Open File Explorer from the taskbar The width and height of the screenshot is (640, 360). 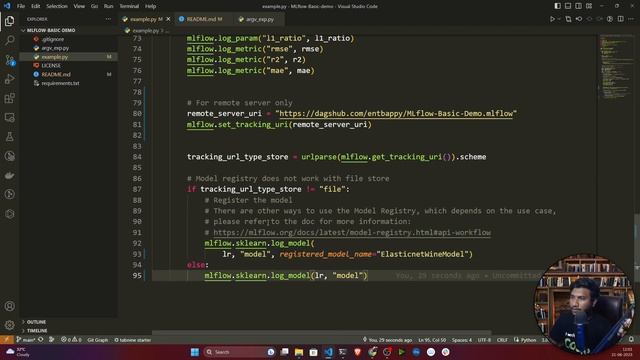[x=299, y=352]
